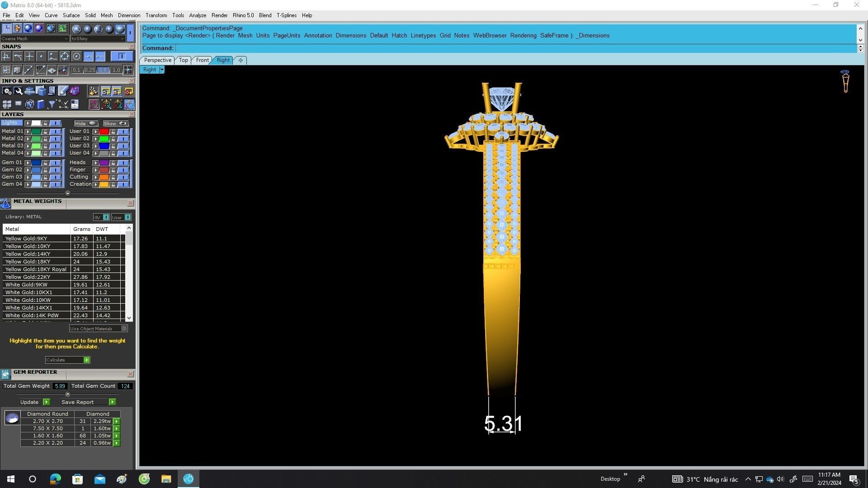868x488 pixels.
Task: Click the grid snap icon beside 1.0
Action: pos(128,70)
